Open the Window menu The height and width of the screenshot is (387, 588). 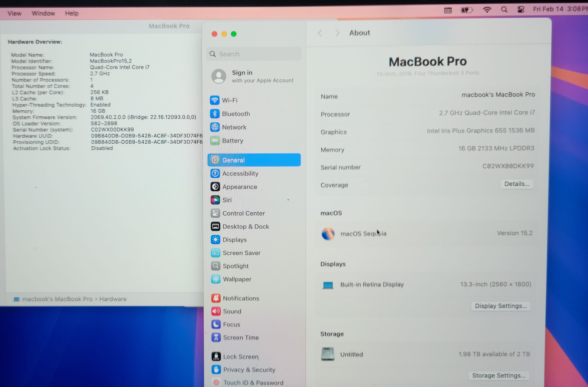[43, 13]
